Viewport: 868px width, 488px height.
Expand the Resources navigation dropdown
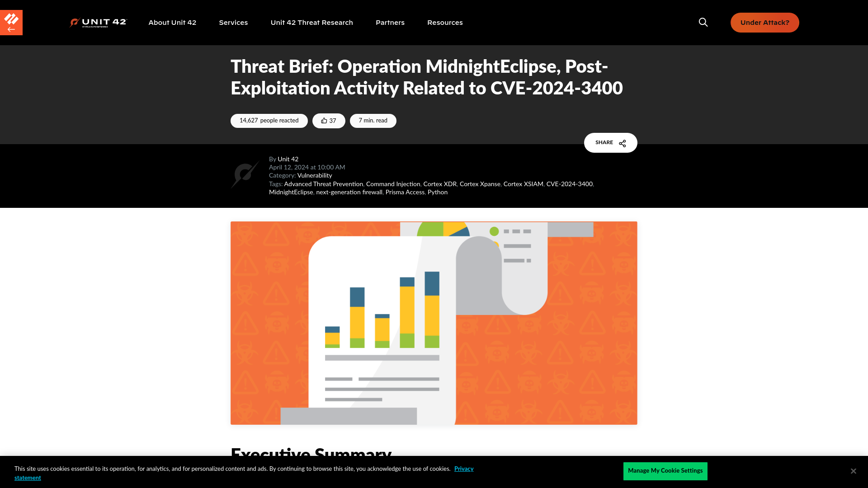pyautogui.click(x=445, y=22)
